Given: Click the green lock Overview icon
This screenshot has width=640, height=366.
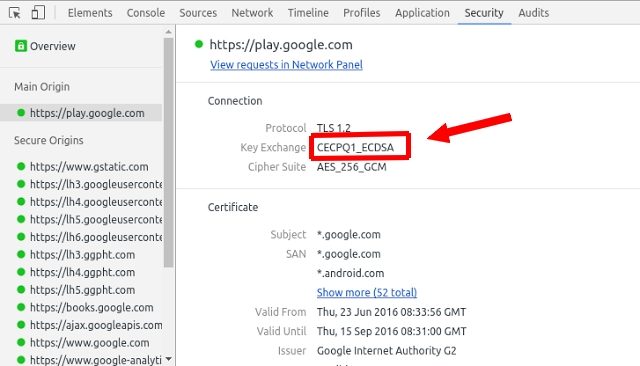Looking at the screenshot, I should click(x=21, y=46).
